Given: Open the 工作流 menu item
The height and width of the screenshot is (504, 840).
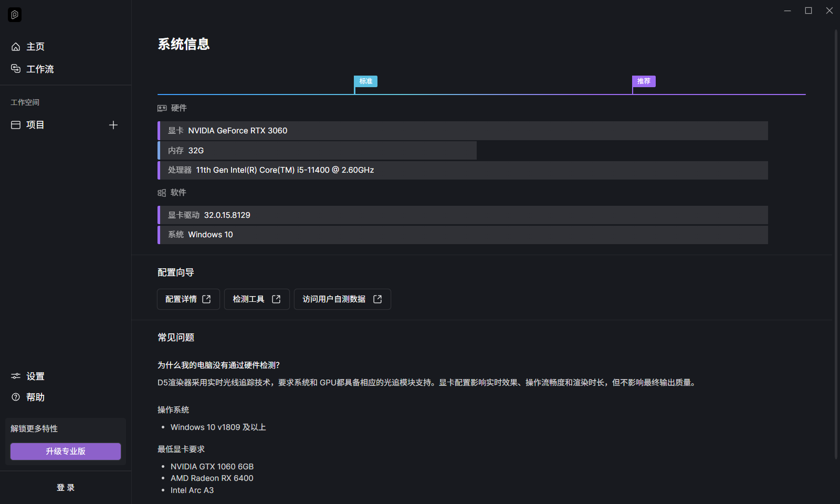Looking at the screenshot, I should (x=40, y=69).
